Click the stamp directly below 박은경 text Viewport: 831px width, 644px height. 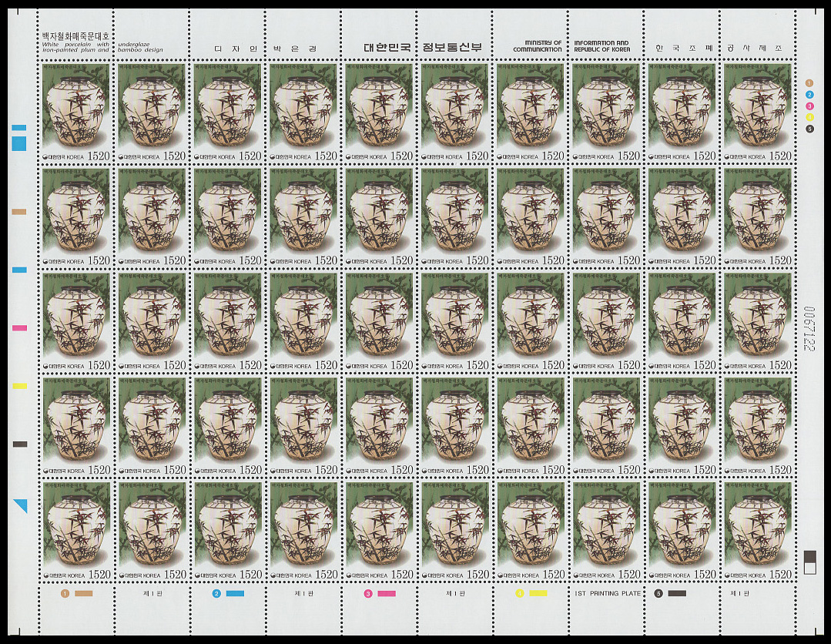click(x=303, y=112)
